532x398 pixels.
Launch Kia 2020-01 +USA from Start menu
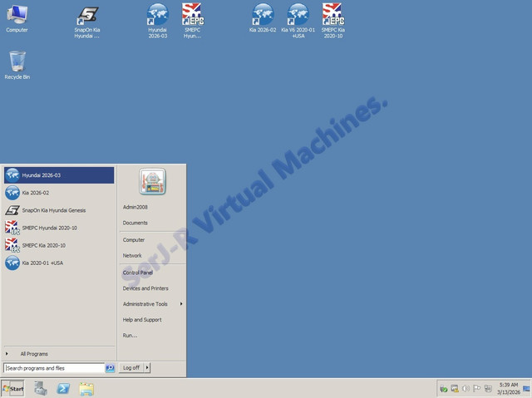(x=59, y=263)
